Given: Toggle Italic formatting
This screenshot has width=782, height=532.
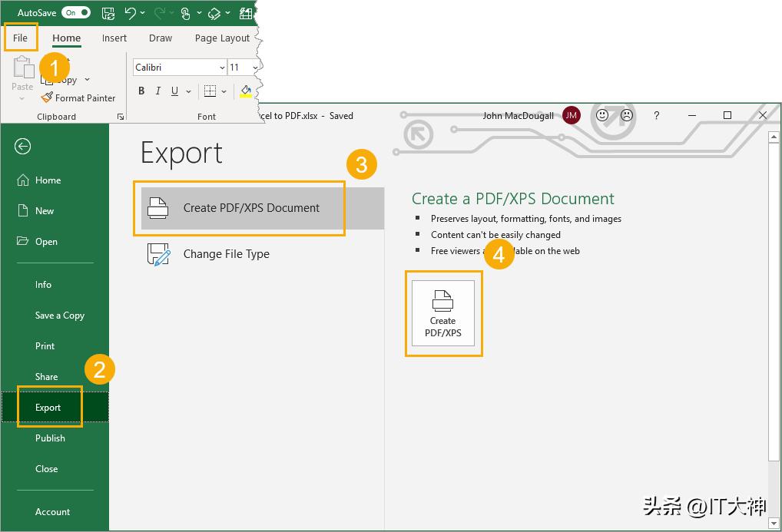Looking at the screenshot, I should point(158,91).
